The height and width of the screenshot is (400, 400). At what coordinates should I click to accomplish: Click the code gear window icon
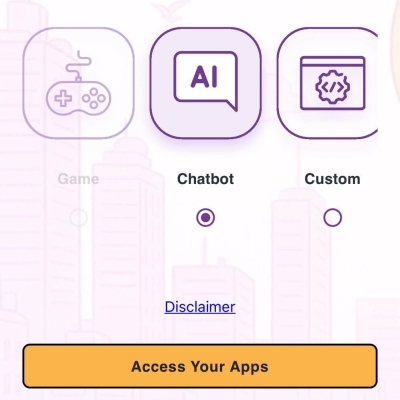point(333,83)
